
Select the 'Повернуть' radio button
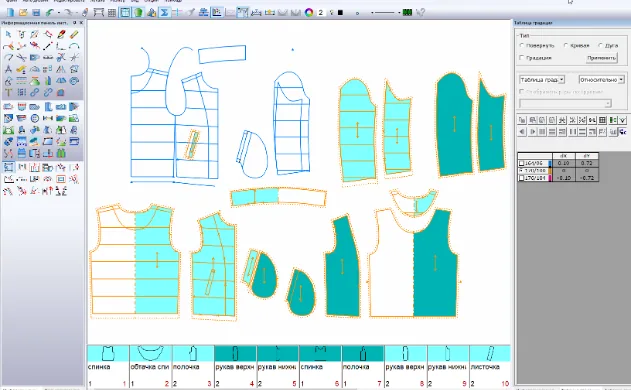[522, 45]
